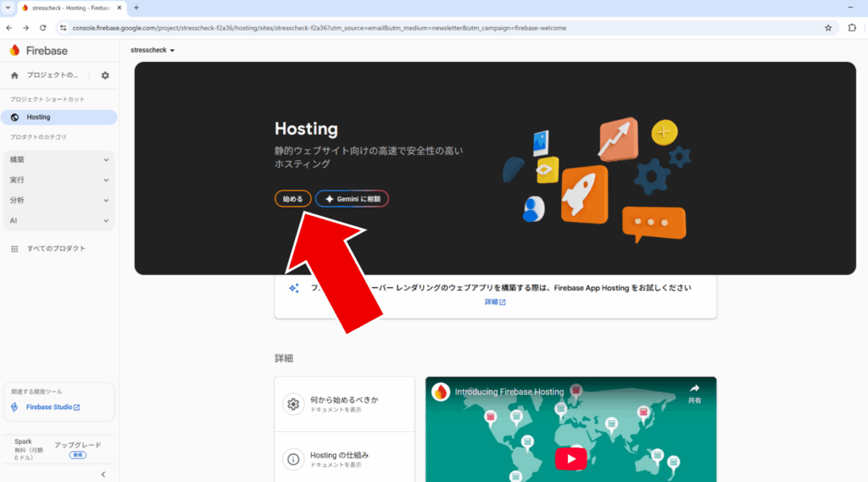Viewport: 868px width, 482px height.
Task: Click the gear icon on 何から始めるべきか card
Action: 293,405
